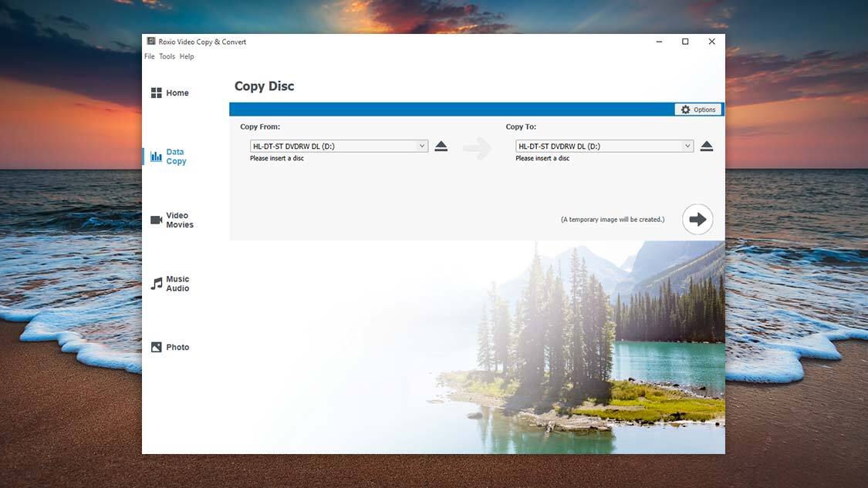
Task: Close the Roxio Video Copy & Convert window
Action: (711, 42)
